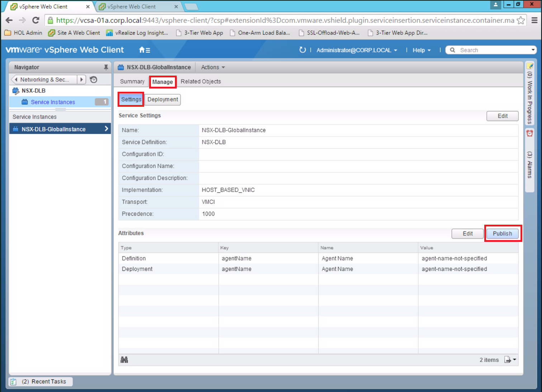The image size is (542, 392).
Task: Select the VMCI transport value
Action: (x=208, y=202)
